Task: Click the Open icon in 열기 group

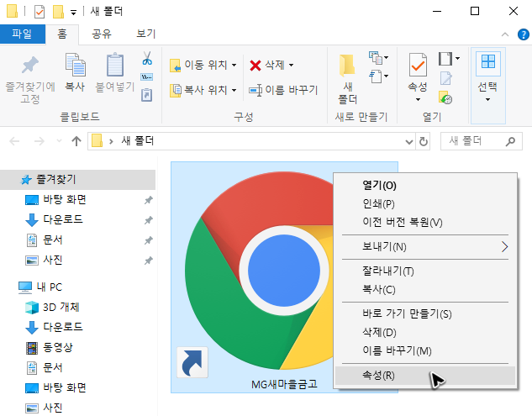Action: pos(445,59)
